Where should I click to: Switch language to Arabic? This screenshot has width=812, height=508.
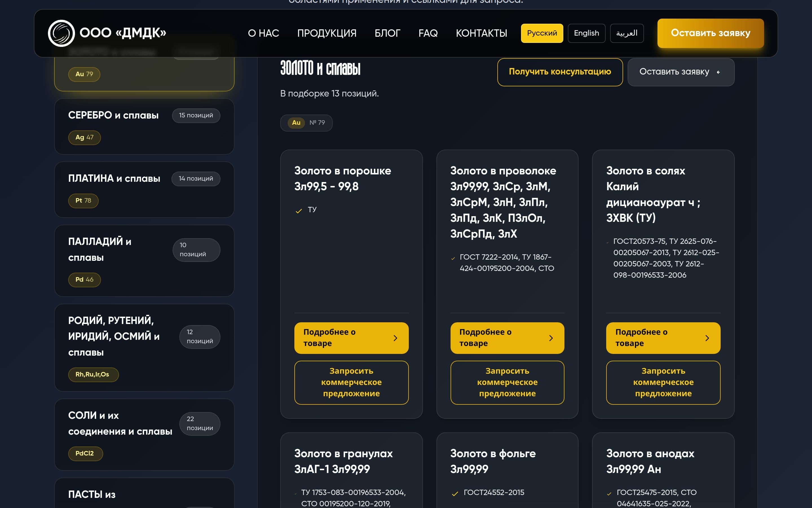pos(626,33)
